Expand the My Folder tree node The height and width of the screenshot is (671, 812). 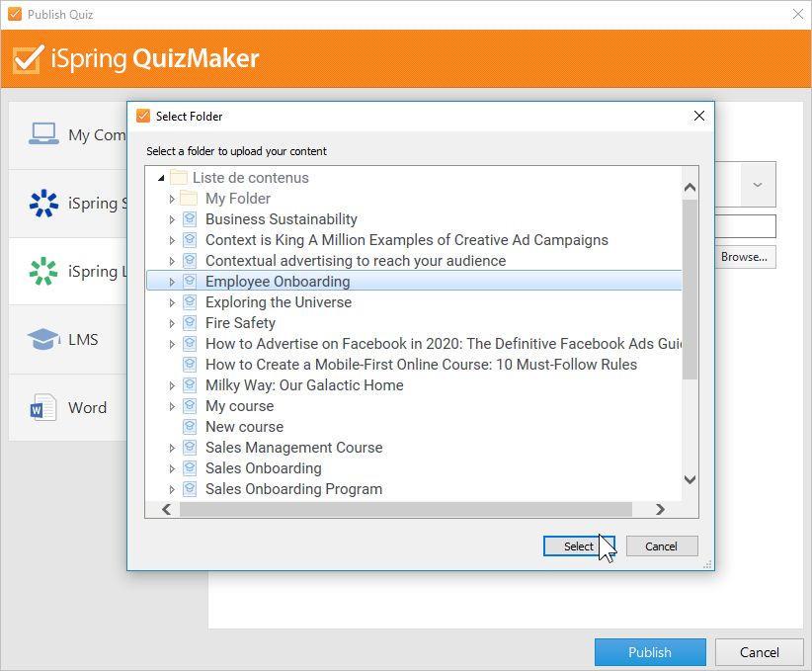(x=172, y=199)
